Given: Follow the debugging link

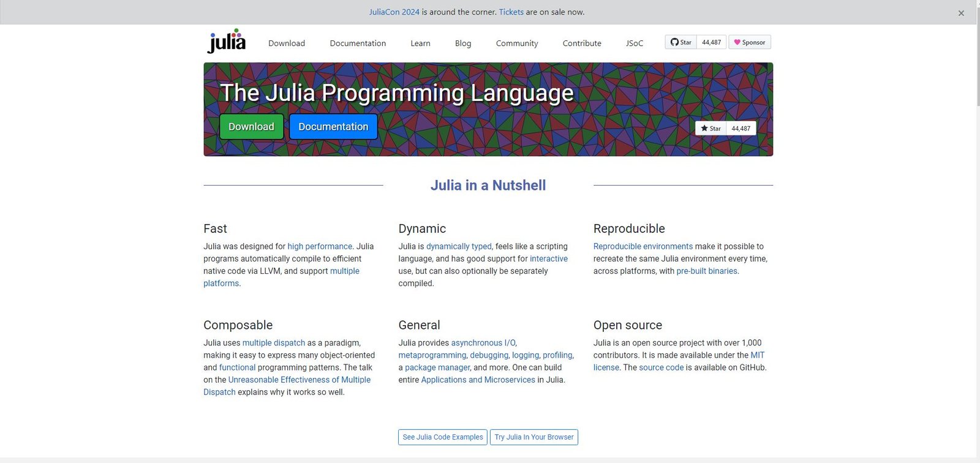Looking at the screenshot, I should [x=489, y=355].
